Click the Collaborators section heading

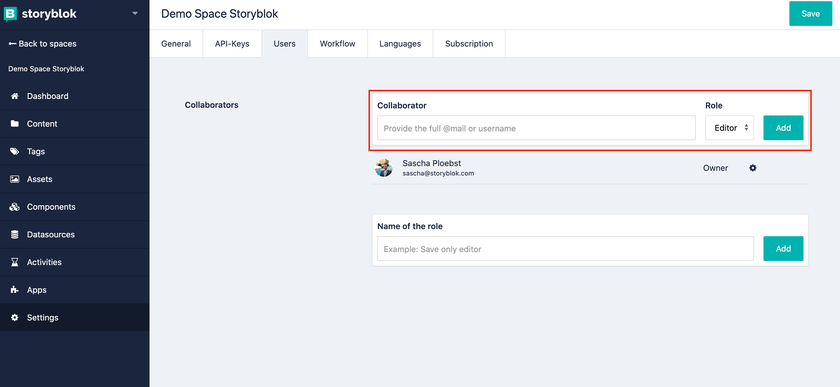tap(212, 105)
